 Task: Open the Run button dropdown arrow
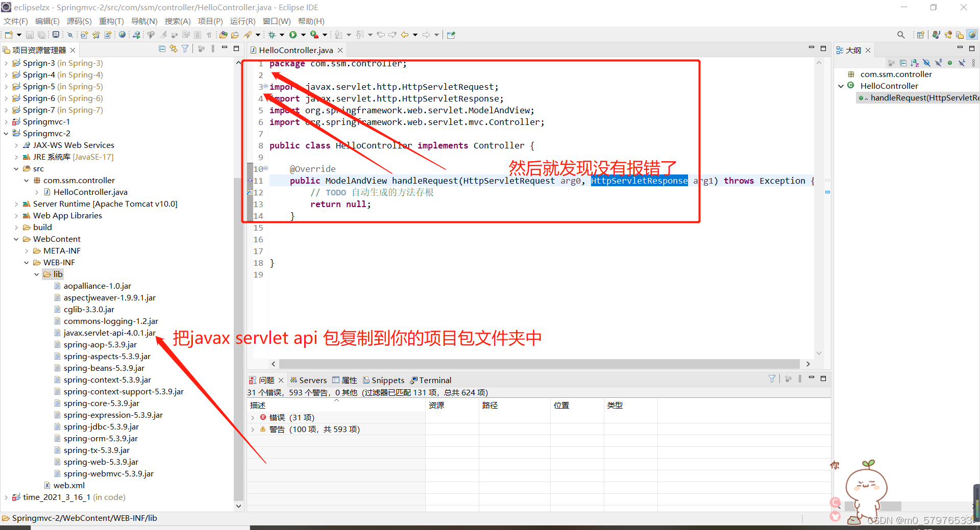pos(303,35)
